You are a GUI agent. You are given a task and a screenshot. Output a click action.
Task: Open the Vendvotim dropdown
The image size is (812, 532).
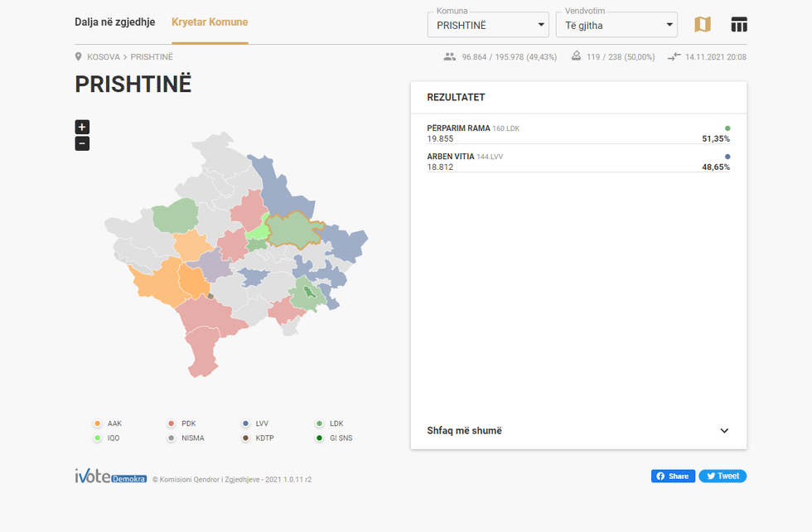pyautogui.click(x=616, y=25)
